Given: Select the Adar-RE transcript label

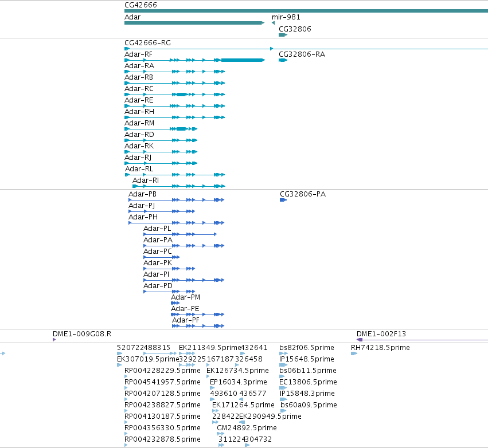Looking at the screenshot, I should tap(139, 100).
